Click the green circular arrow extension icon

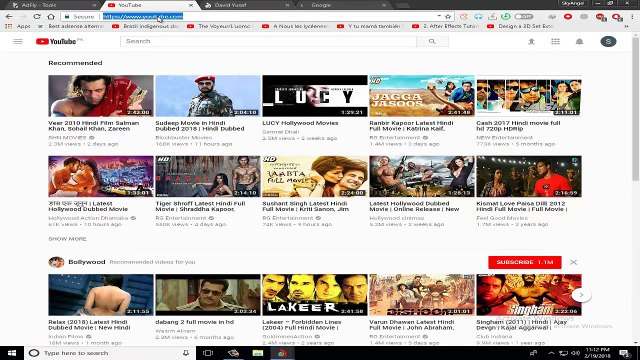pos(506,16)
